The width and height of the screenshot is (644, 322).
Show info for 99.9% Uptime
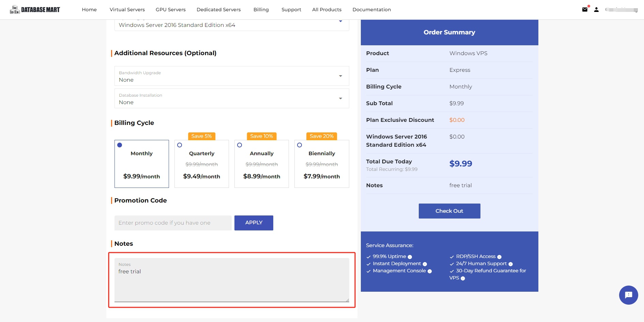[410, 257]
